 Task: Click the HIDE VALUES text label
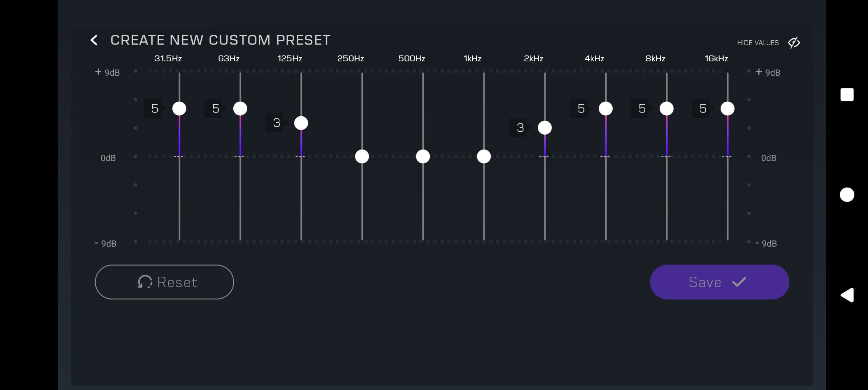(x=758, y=43)
